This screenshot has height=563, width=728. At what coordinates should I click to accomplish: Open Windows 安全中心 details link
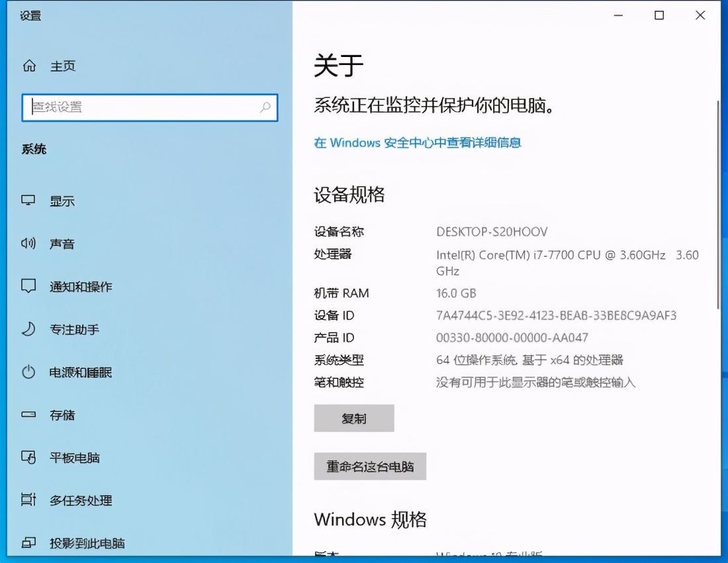coord(418,142)
